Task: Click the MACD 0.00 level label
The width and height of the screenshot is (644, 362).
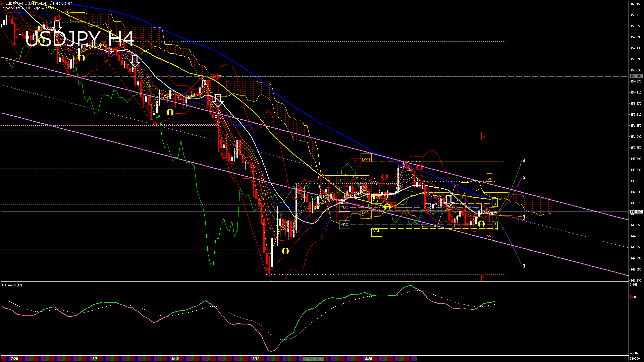Action: 633,297
